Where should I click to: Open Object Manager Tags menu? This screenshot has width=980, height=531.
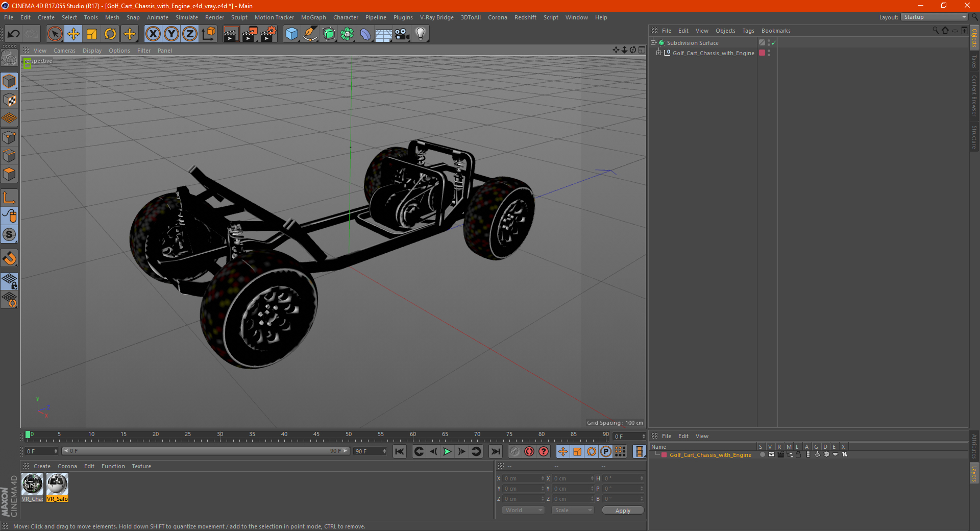click(748, 31)
